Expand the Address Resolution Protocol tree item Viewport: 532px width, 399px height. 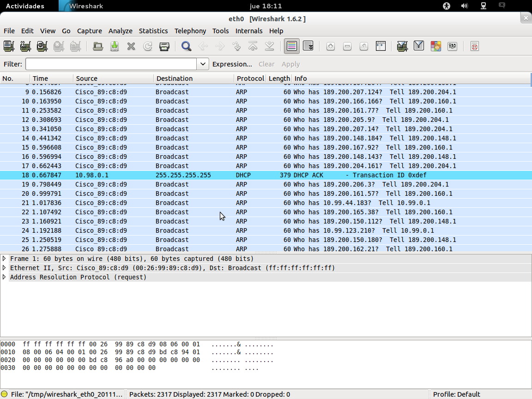pyautogui.click(x=5, y=277)
